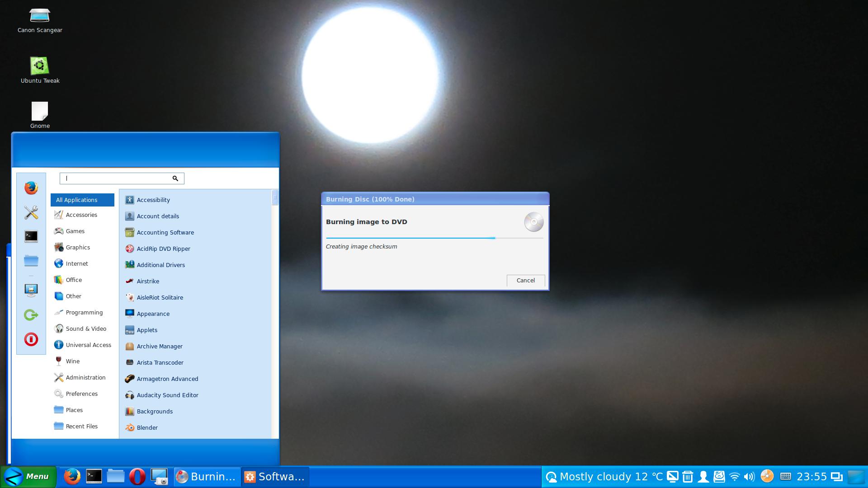
Task: Click the green Logout arrow icon in the favorites
Action: [31, 314]
